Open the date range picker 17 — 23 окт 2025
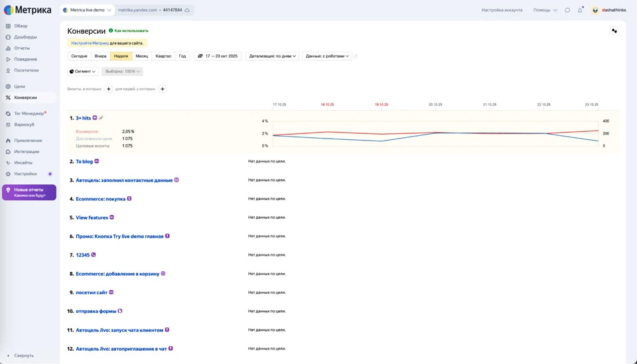637x364 pixels. click(x=218, y=56)
